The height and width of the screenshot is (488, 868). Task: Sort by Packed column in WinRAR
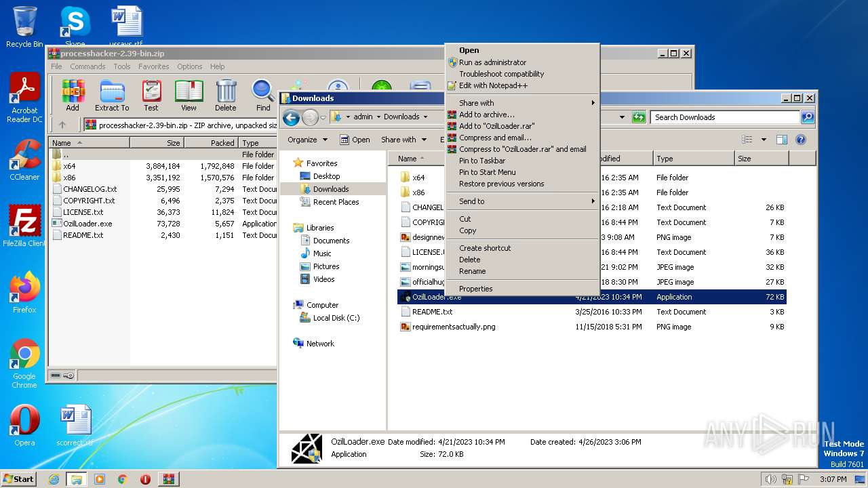pyautogui.click(x=211, y=143)
